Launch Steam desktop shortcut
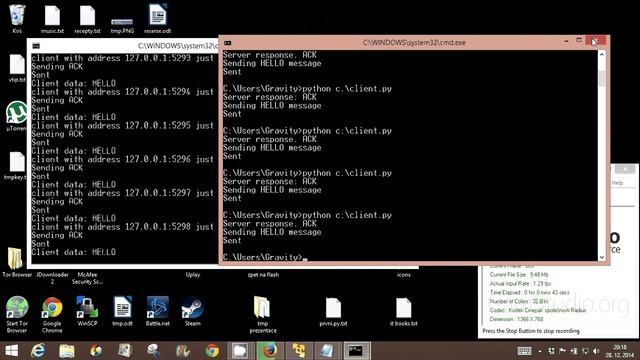 pos(193,311)
